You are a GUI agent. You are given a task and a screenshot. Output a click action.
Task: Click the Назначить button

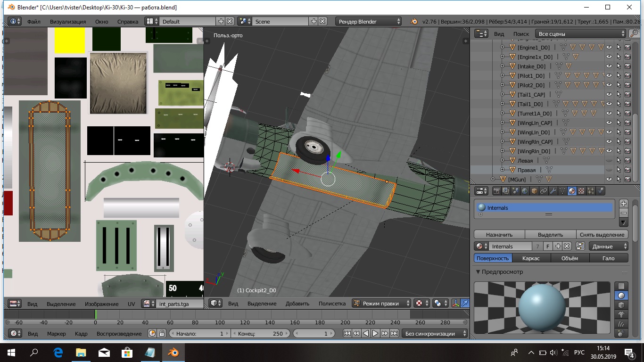click(499, 235)
